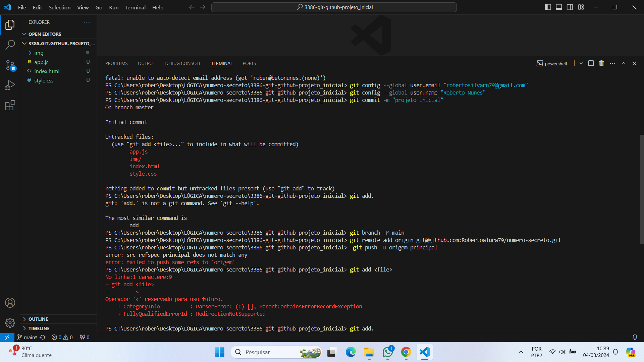Switch to the OUTPUT tab

146,63
